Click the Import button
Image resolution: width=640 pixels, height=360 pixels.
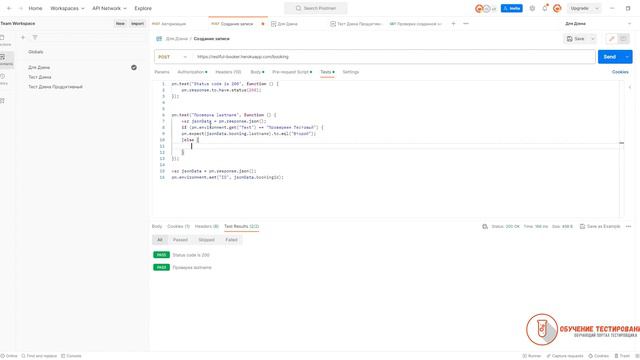[x=138, y=24]
